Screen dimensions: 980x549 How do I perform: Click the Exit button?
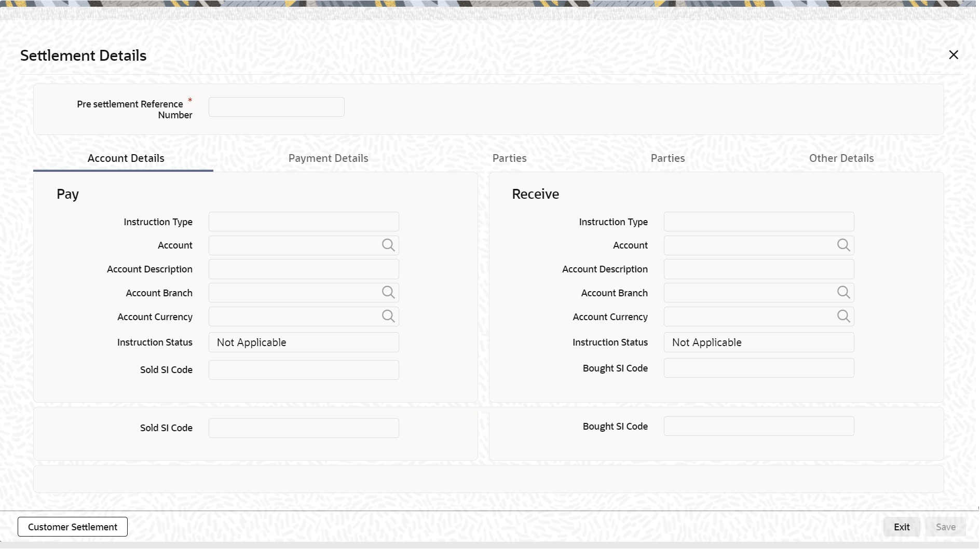pos(902,526)
